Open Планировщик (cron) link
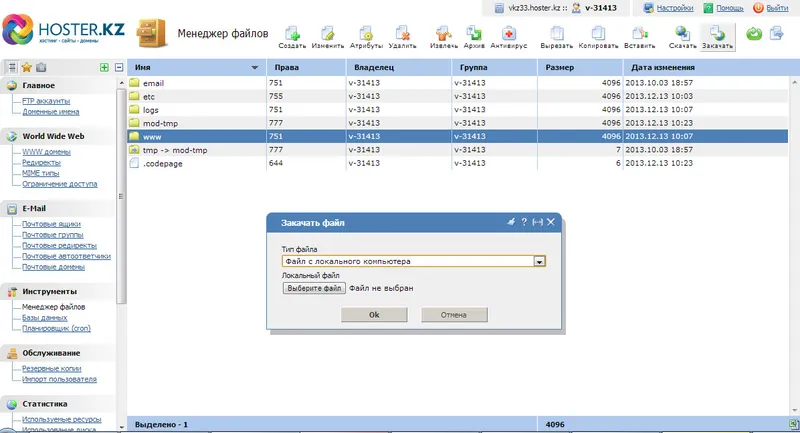 pos(56,328)
